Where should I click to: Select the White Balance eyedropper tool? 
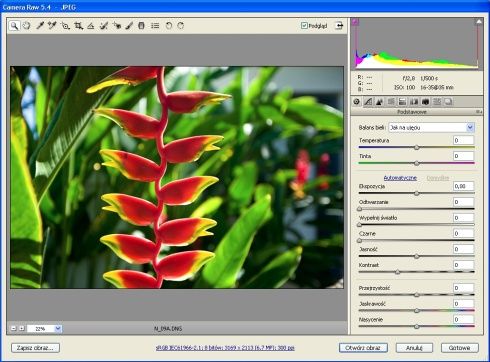40,26
